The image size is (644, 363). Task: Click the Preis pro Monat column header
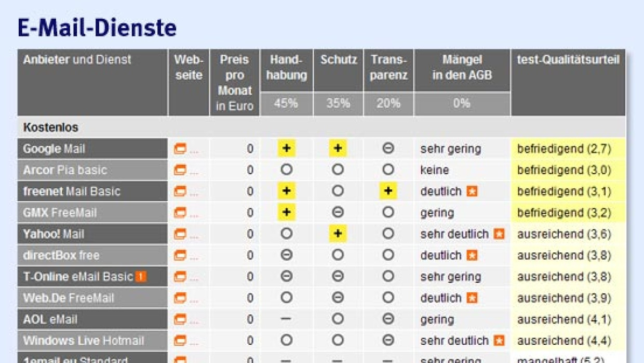[x=234, y=83]
